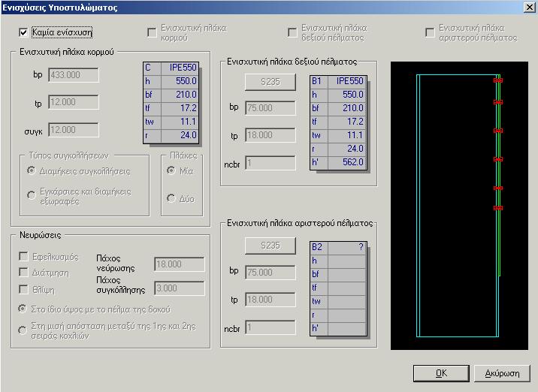Screen dimensions: 538x392
Task: Focus right flange plate ncbr field
Action: (x=271, y=163)
